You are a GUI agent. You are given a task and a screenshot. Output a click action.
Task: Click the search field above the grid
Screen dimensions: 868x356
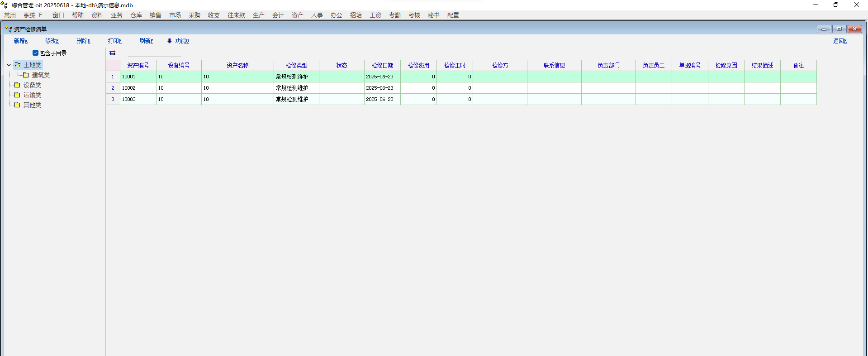click(154, 53)
